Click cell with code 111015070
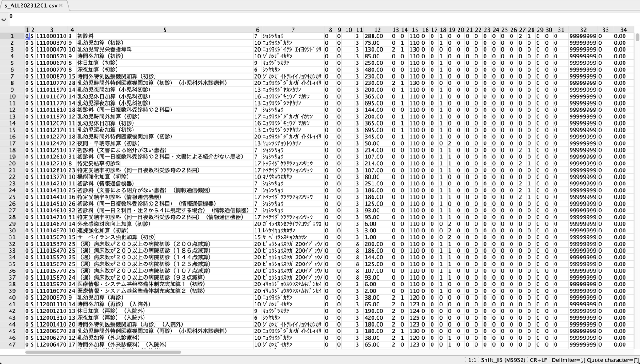This screenshot has width=640, height=364. [51, 237]
